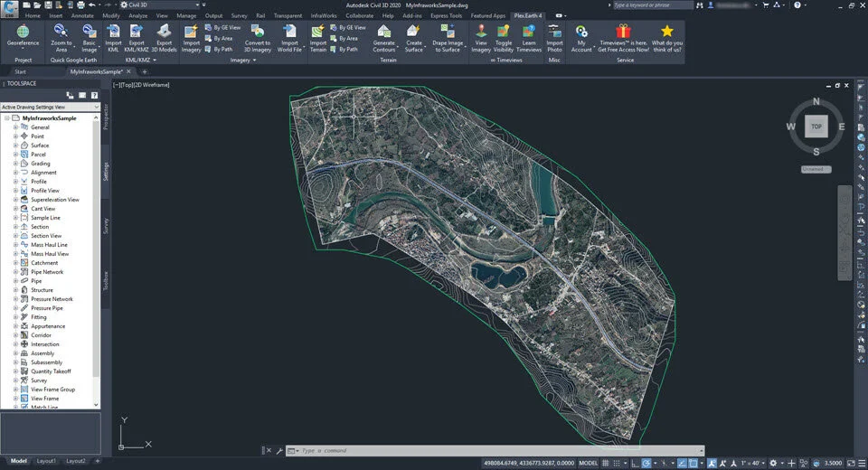Viewport: 868px width, 470px height.
Task: Click the new drawing tab plus button
Action: click(x=145, y=71)
